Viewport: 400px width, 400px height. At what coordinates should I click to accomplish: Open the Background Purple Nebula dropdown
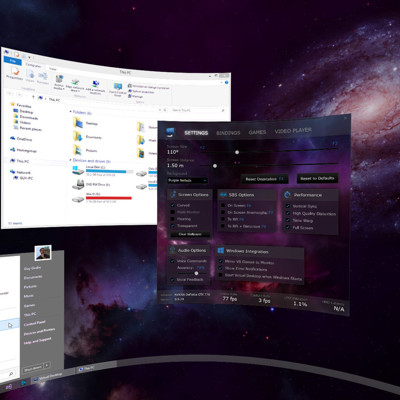click(x=188, y=180)
